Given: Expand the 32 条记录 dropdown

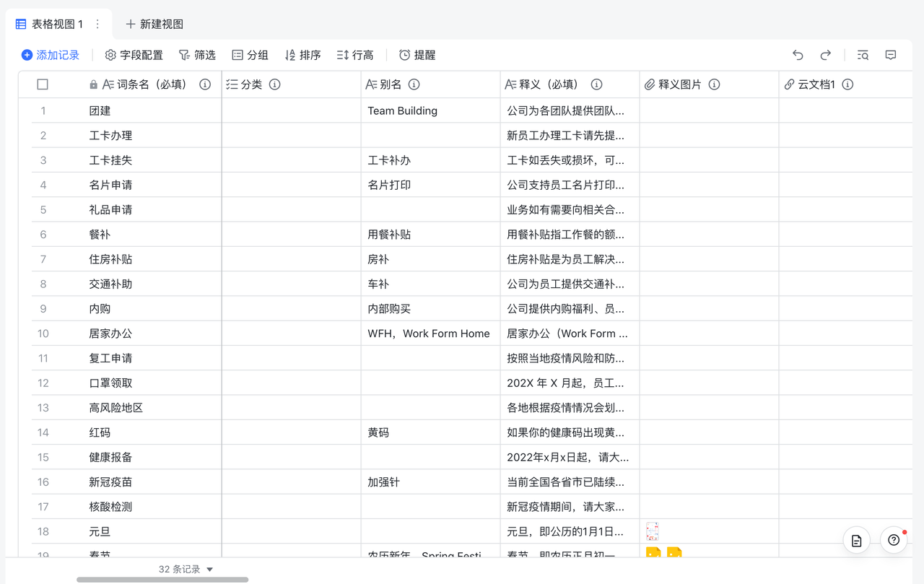Looking at the screenshot, I should [209, 569].
